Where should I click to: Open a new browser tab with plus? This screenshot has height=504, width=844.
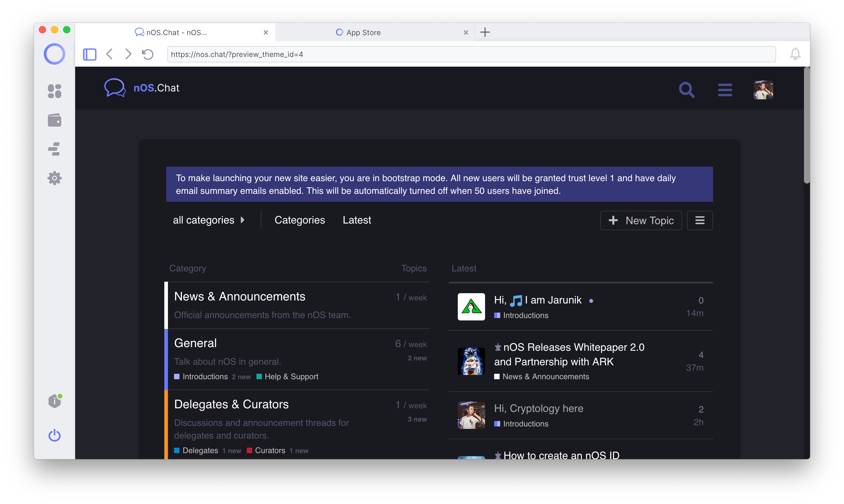click(485, 32)
